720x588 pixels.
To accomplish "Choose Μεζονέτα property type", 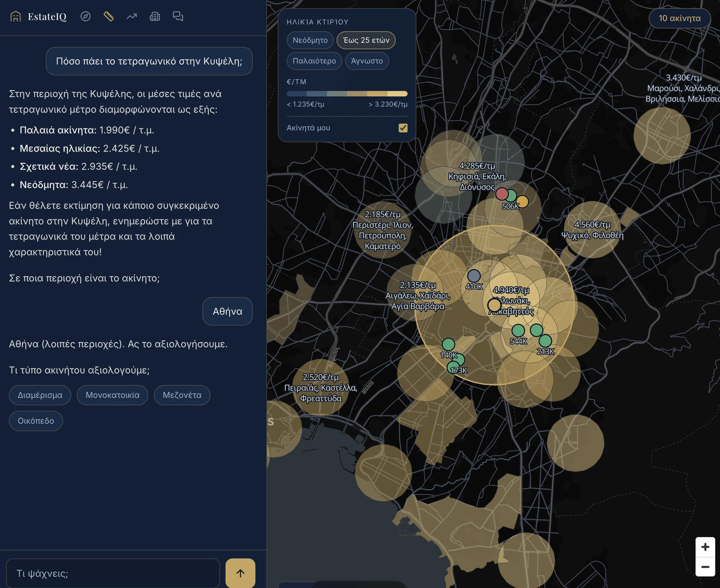I will tap(182, 395).
